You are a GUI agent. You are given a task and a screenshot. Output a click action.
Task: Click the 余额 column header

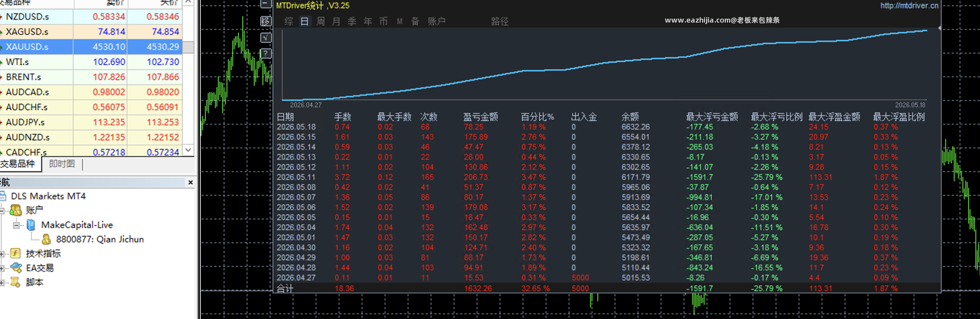coord(630,117)
